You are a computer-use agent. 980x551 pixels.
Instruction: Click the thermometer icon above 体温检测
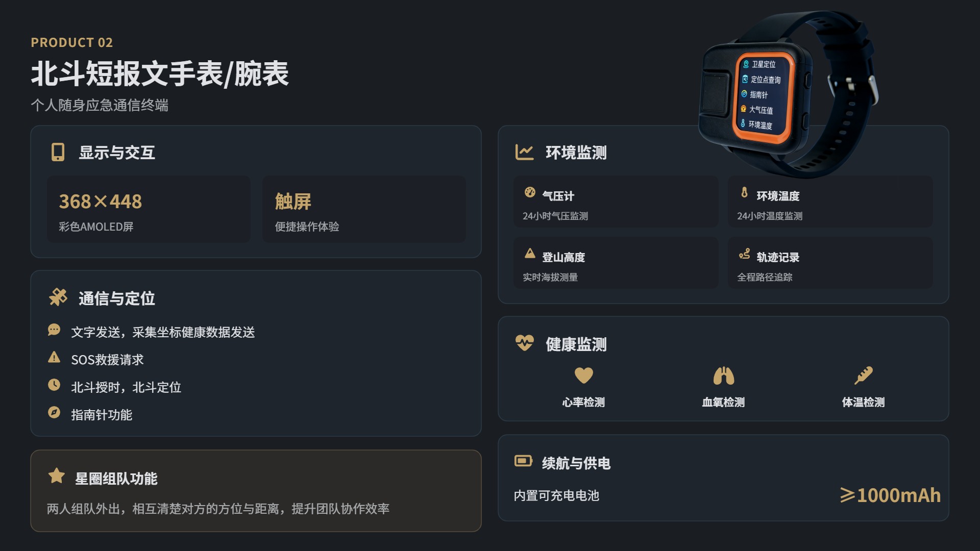coord(863,375)
